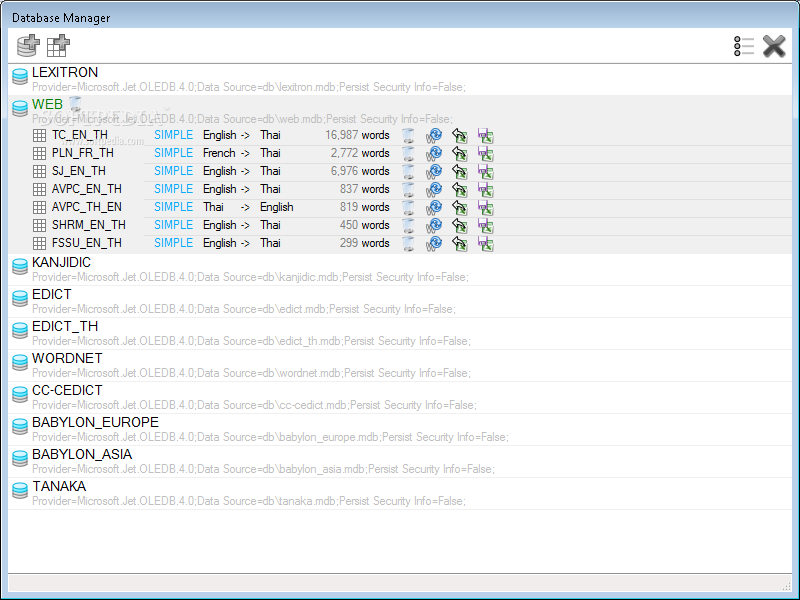Select the SJ_EN_TH table name
This screenshot has height=600, width=800.
[79, 171]
